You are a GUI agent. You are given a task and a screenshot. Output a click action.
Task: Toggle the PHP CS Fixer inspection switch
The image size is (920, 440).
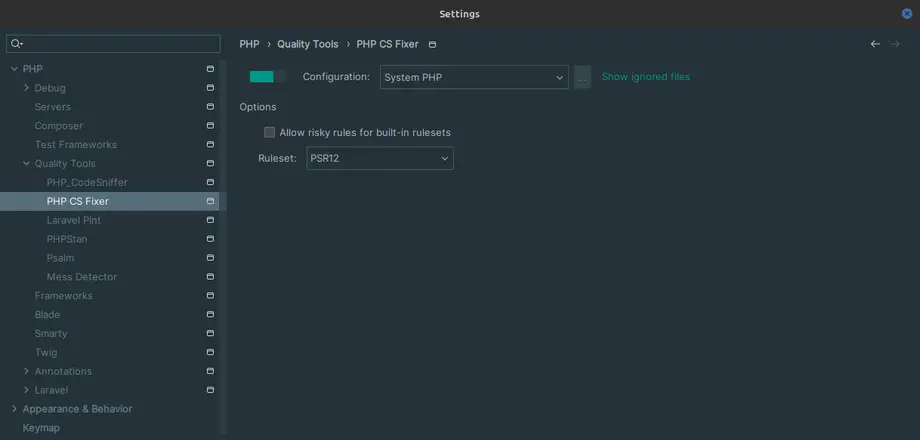pos(268,77)
